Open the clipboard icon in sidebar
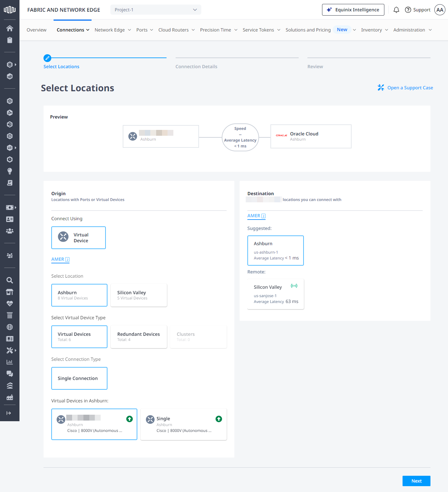This screenshot has width=448, height=492. tap(10, 40)
